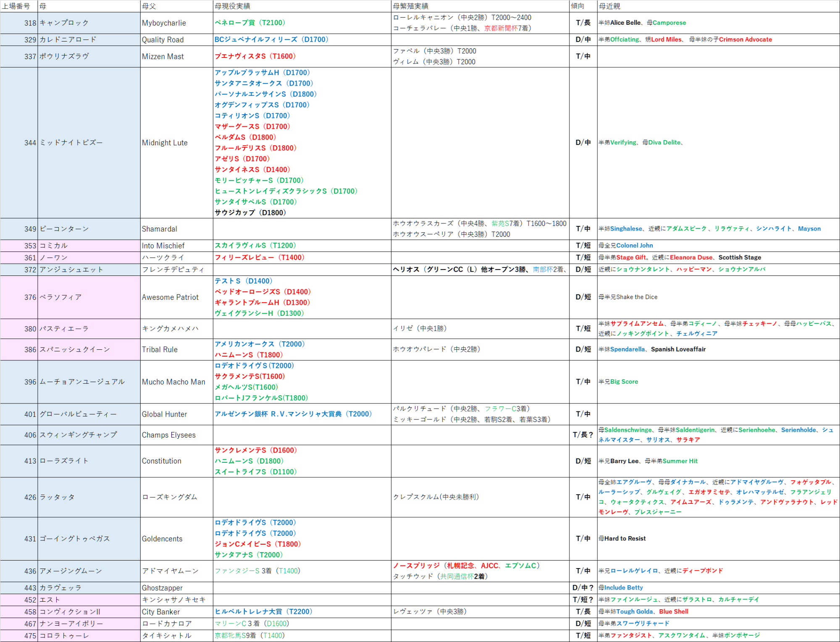Select the ヒルベルトレレナ大賞 (T2200) cell
Image resolution: width=840 pixels, height=642 pixels.
[263, 612]
